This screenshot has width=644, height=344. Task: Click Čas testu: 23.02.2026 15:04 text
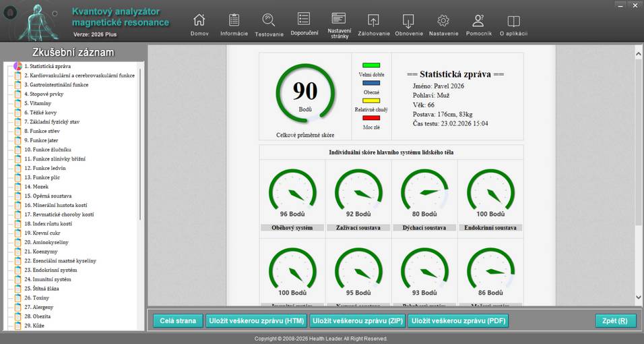pos(451,123)
